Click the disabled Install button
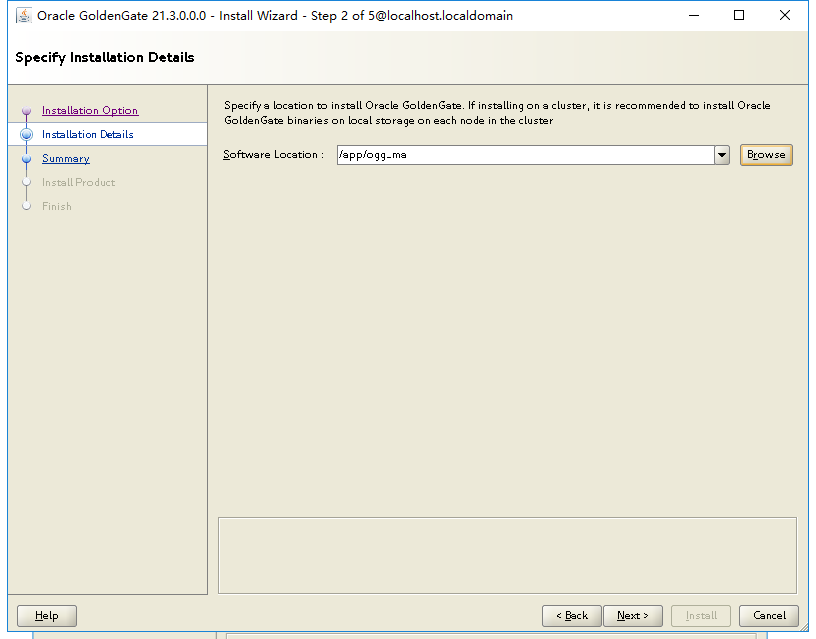 pyautogui.click(x=701, y=616)
